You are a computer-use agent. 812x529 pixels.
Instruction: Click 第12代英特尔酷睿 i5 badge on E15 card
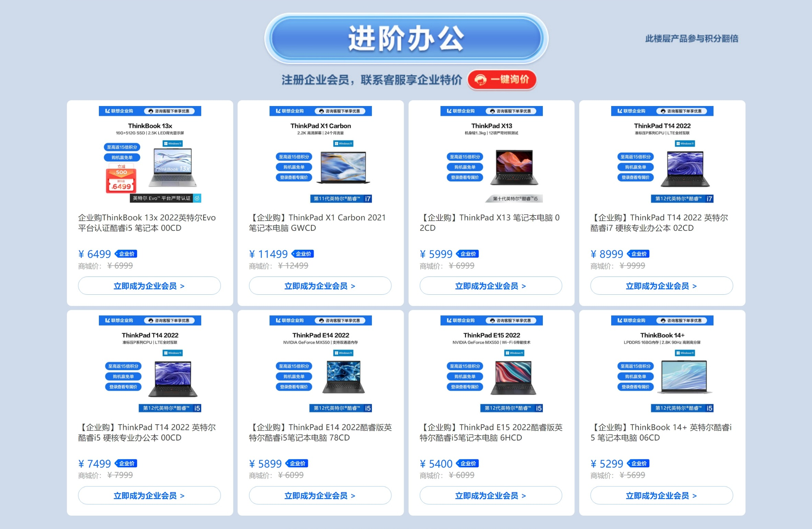512,408
